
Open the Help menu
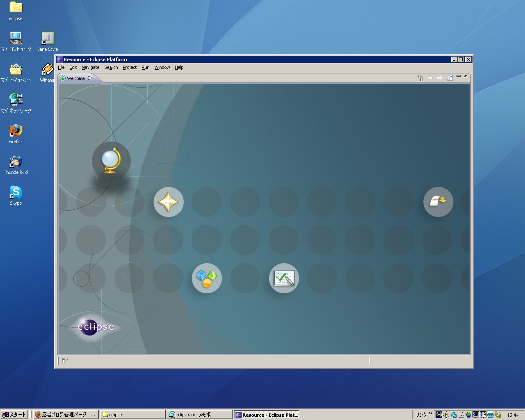179,67
